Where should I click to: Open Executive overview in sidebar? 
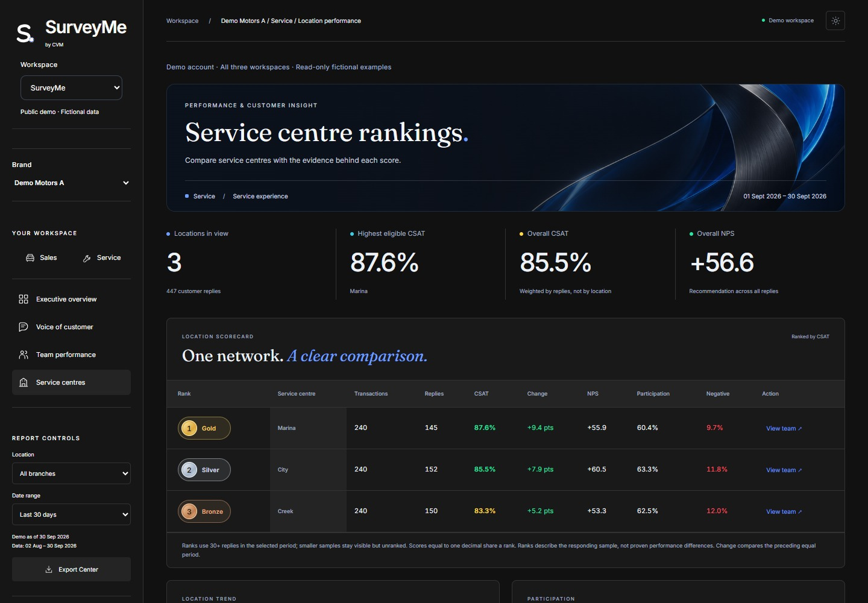71,299
